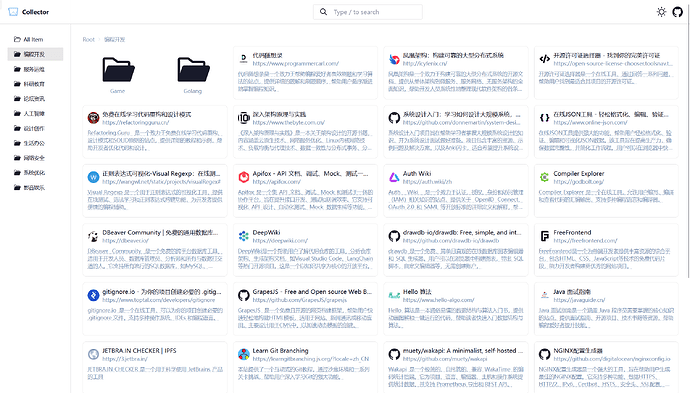The image size is (690, 393).
Task: Click the DBeaver Community card icon
Action: 93,236
